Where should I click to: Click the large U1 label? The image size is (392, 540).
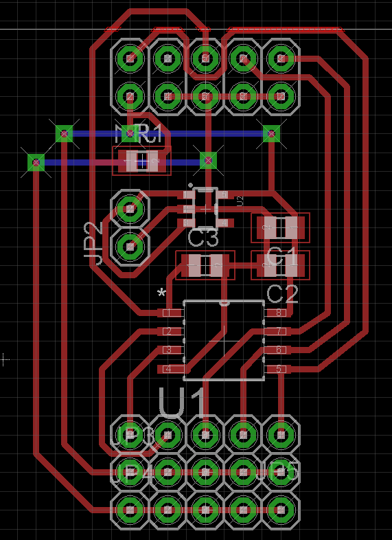(x=182, y=402)
